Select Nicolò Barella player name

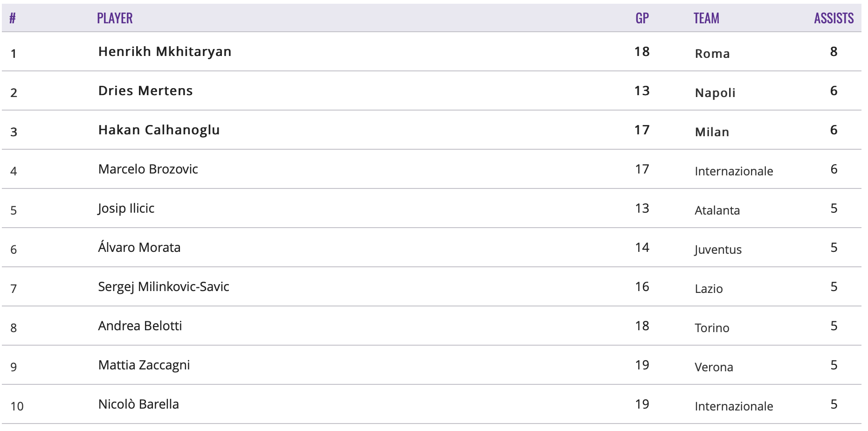pos(138,404)
